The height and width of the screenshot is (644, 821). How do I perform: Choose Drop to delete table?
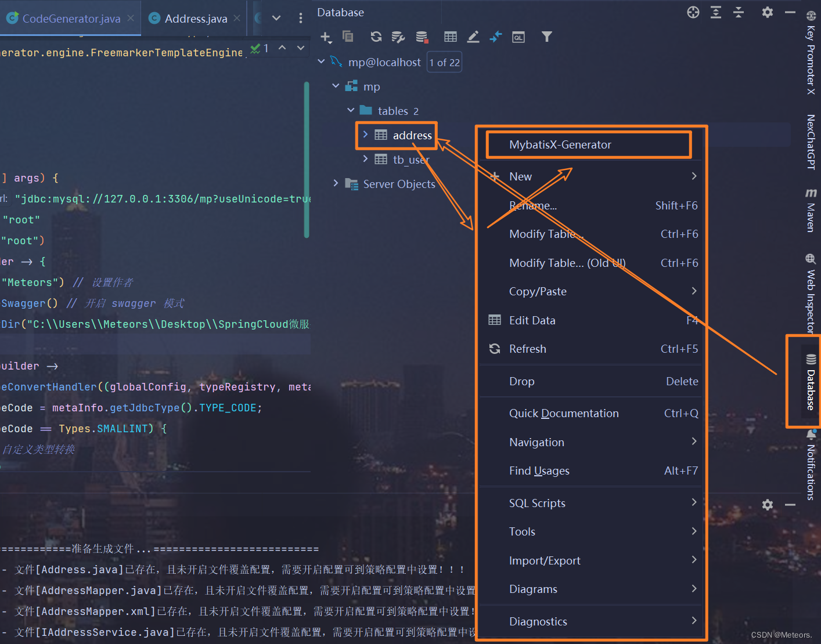coord(589,381)
